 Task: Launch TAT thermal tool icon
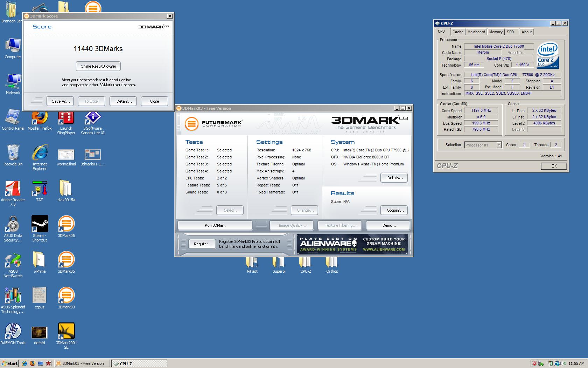click(x=40, y=191)
